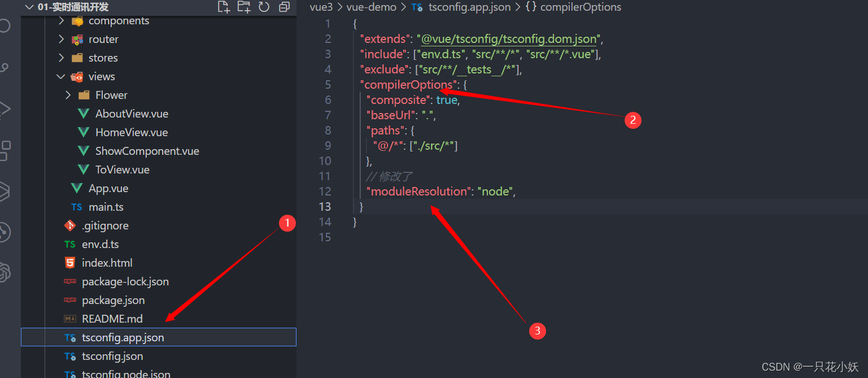Open App.vue from the explorer

tap(108, 189)
